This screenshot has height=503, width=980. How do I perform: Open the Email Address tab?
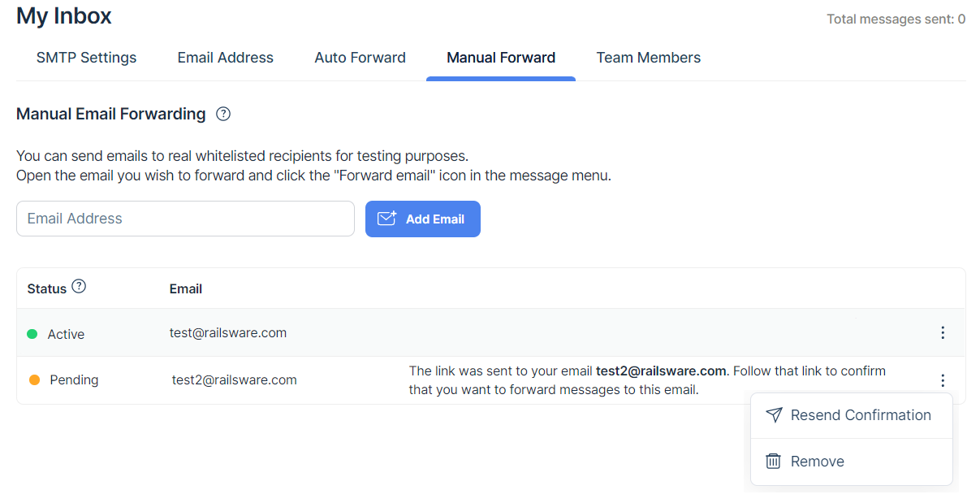(225, 58)
